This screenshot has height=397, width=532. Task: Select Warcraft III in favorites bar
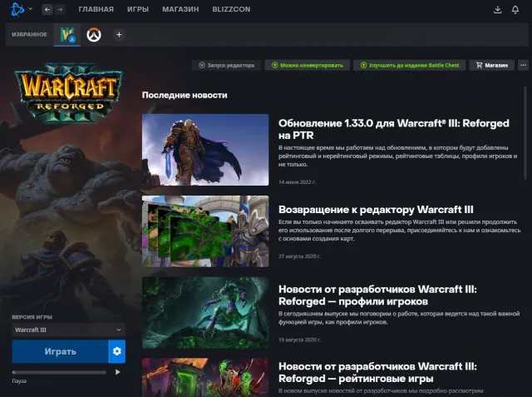click(x=67, y=35)
